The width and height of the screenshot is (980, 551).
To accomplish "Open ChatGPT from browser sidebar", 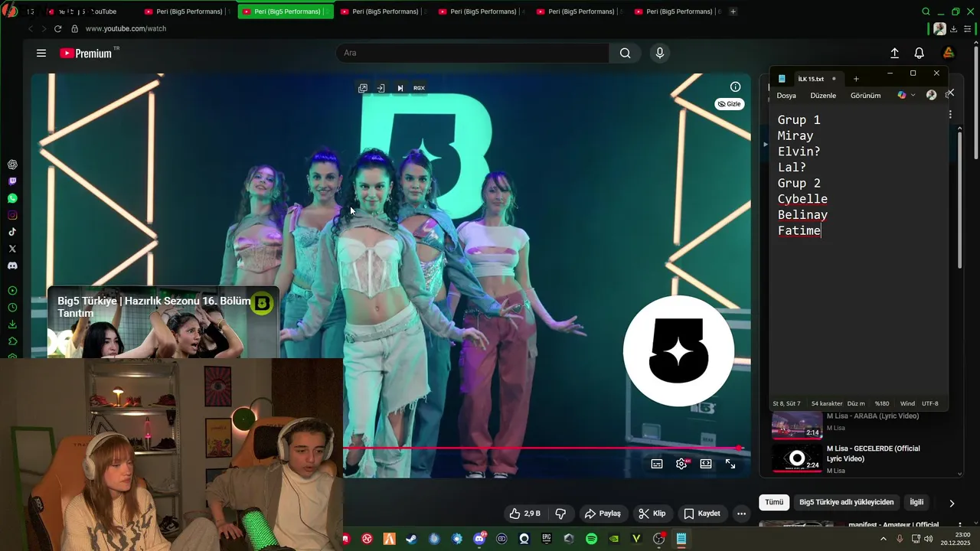I will 12,165.
